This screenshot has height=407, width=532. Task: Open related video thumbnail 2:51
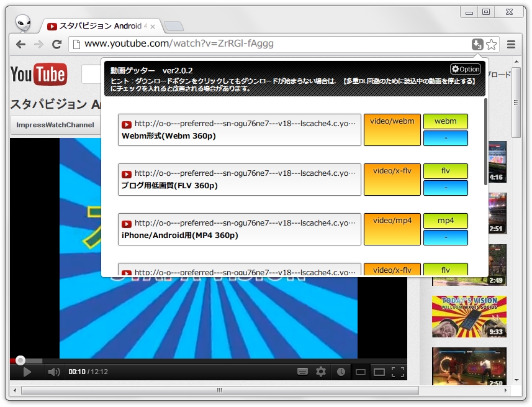click(x=497, y=214)
